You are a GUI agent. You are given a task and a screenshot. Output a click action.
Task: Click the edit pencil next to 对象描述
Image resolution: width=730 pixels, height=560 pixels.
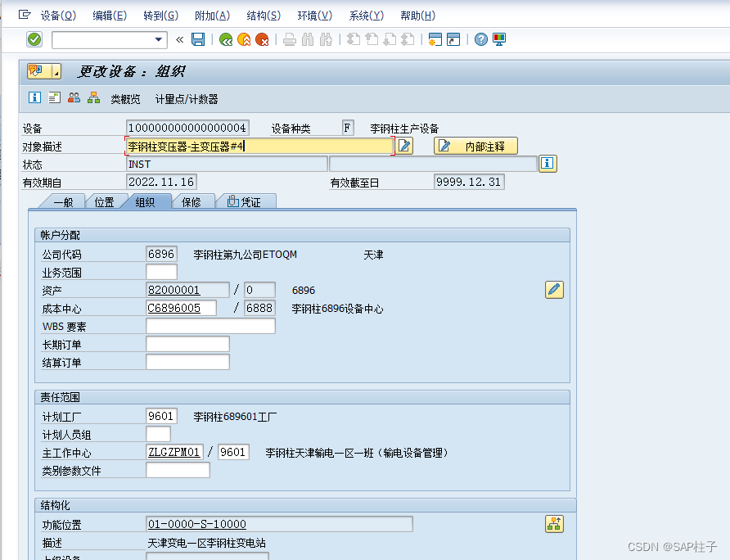click(403, 145)
